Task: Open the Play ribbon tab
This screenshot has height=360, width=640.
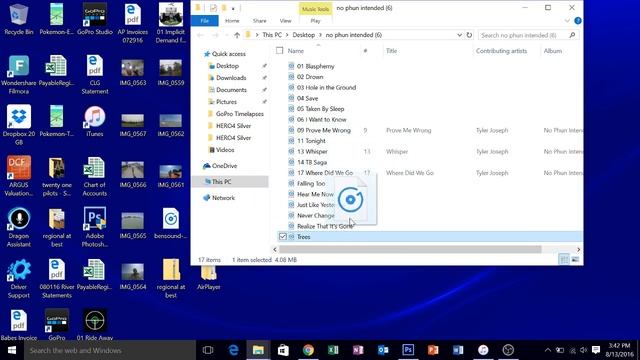Action: (315, 21)
